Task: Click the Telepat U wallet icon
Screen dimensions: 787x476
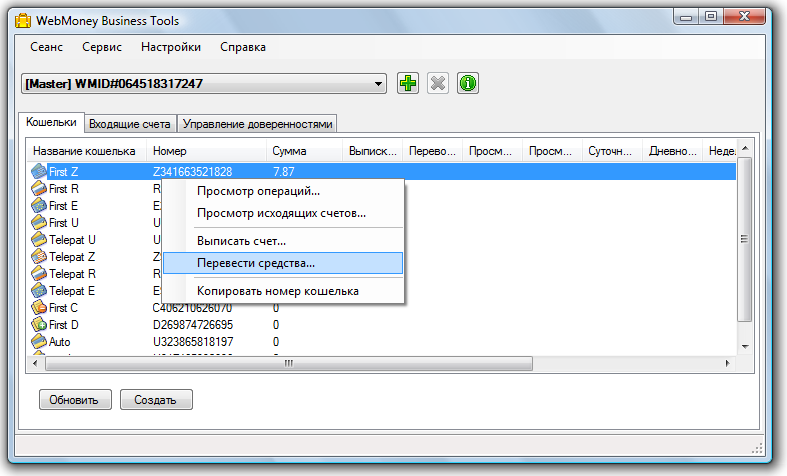Action: [39, 240]
